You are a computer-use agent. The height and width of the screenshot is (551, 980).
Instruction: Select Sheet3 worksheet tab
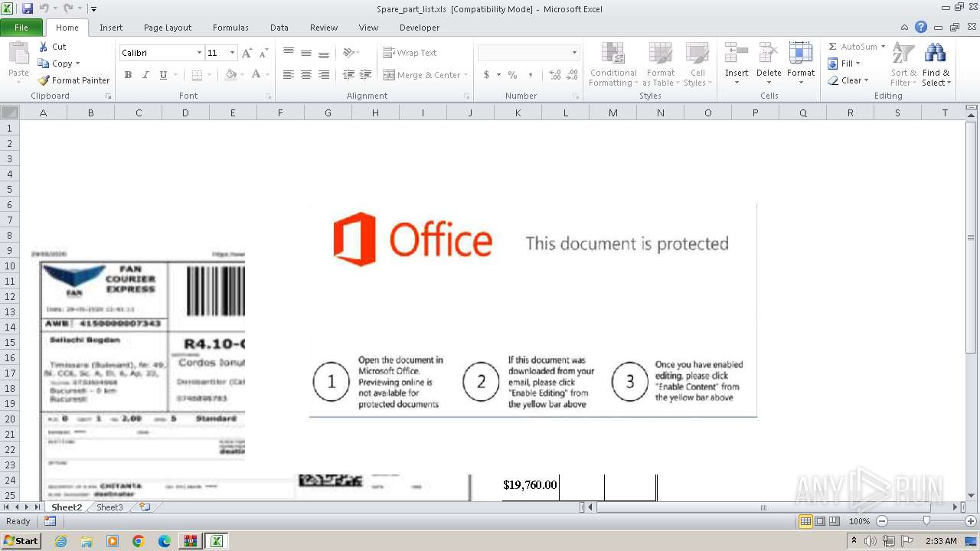pyautogui.click(x=109, y=507)
